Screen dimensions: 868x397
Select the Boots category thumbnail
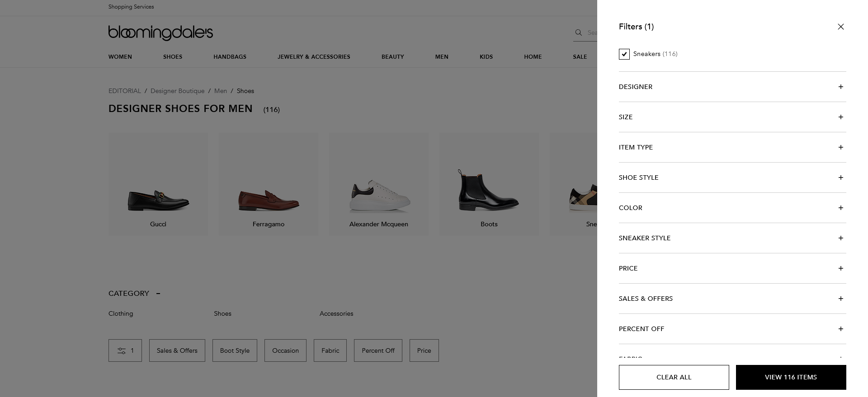(x=489, y=184)
